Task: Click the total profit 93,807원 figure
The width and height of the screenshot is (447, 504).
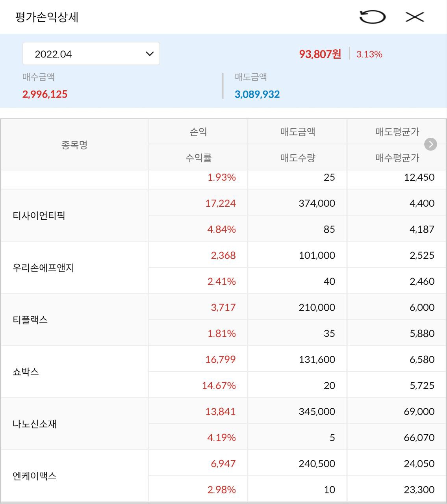Action: (x=320, y=54)
